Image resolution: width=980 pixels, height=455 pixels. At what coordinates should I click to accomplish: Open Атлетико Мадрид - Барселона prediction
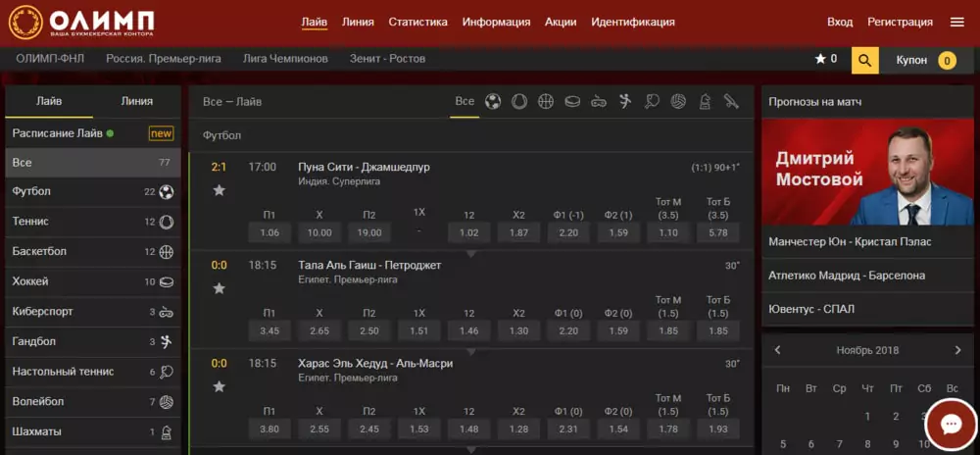[x=867, y=276]
